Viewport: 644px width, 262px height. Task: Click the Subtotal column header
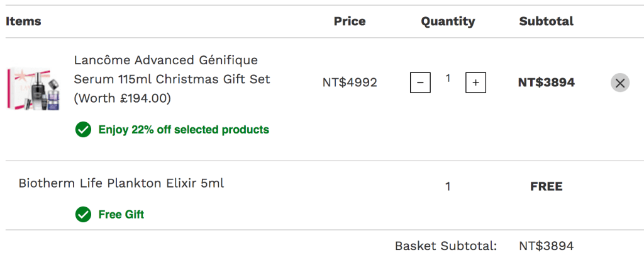546,21
